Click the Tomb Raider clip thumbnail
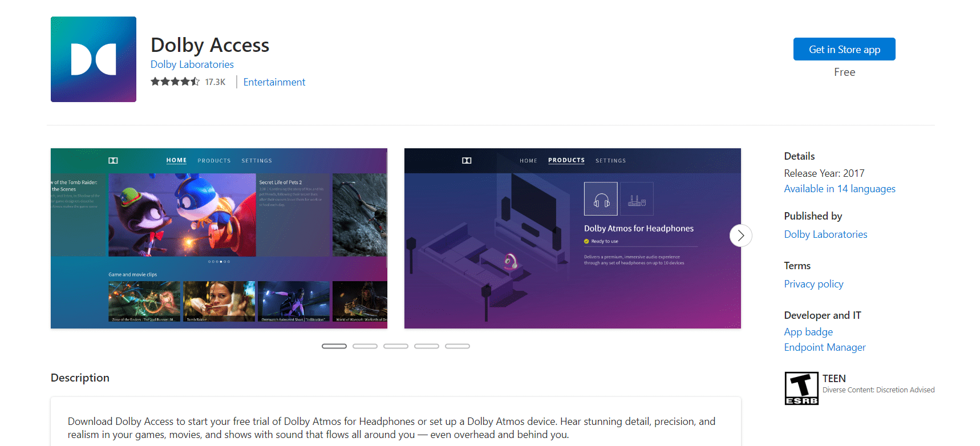Viewport: 980px width, 446px height. (x=219, y=301)
